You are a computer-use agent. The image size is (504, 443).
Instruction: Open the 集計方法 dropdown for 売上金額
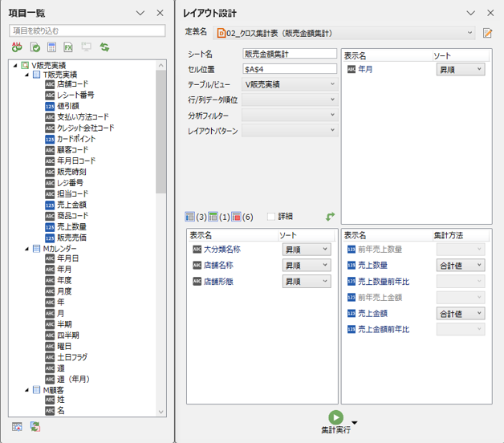click(479, 314)
